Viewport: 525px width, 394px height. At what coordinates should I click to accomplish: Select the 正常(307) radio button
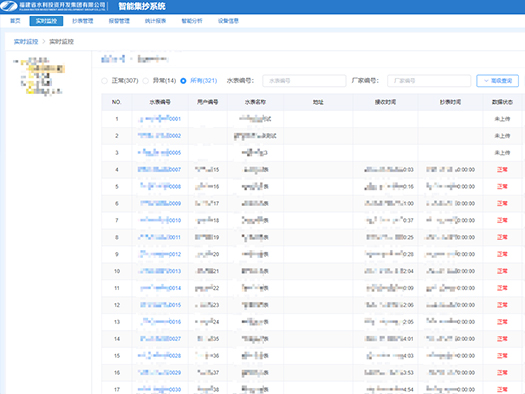pos(104,81)
